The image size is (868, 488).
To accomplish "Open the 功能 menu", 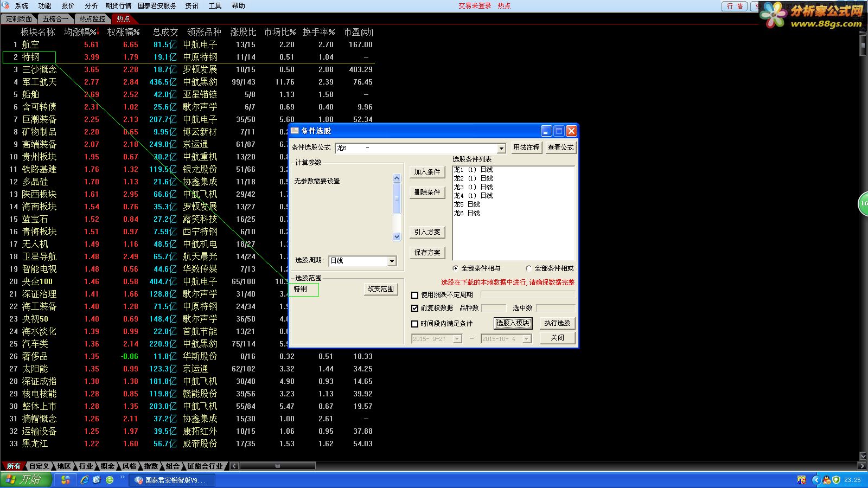I will 45,5.
